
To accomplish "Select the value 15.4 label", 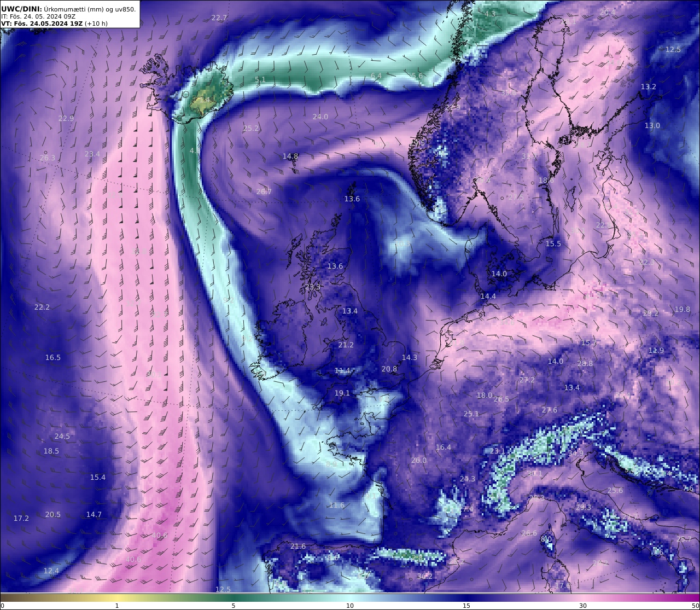I will (x=98, y=477).
